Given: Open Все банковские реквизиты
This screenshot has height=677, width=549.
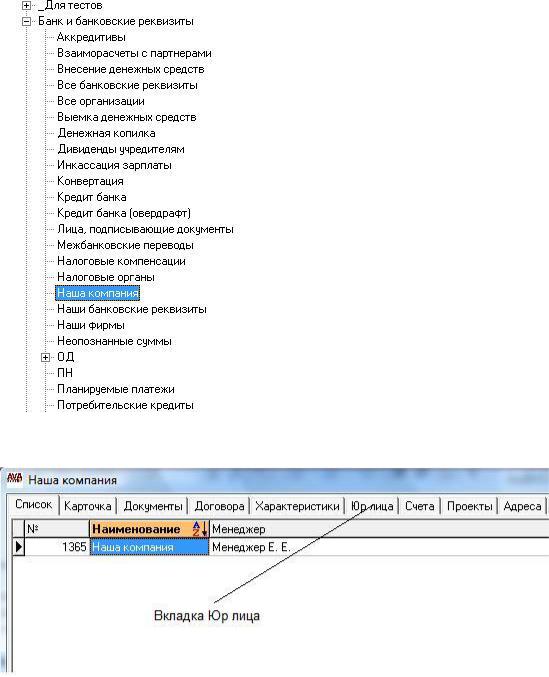Looking at the screenshot, I should [x=127, y=85].
